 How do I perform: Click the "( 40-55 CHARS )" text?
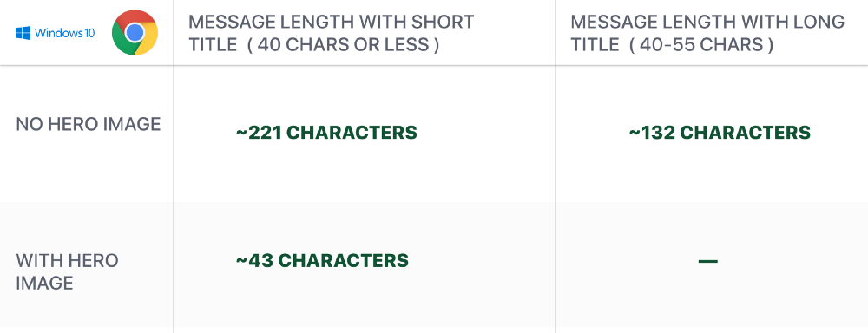click(700, 44)
